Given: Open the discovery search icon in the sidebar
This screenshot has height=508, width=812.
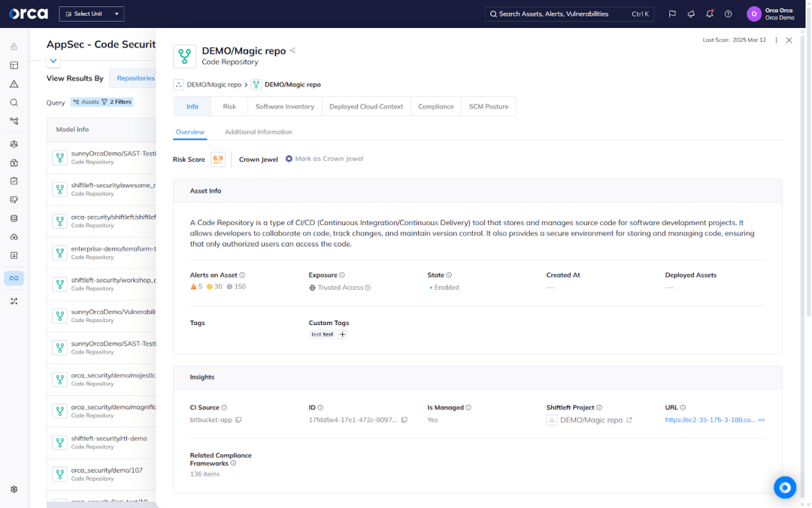Looking at the screenshot, I should point(14,102).
